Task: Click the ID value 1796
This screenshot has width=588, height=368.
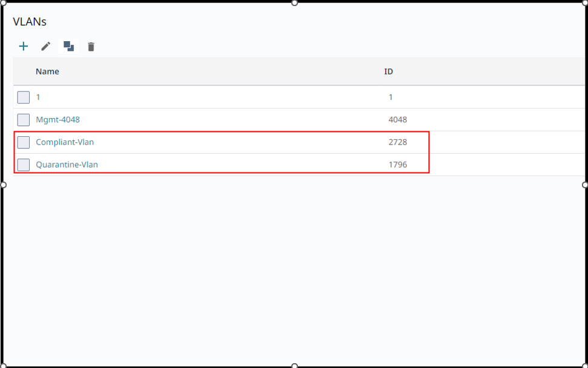Action: [398, 165]
